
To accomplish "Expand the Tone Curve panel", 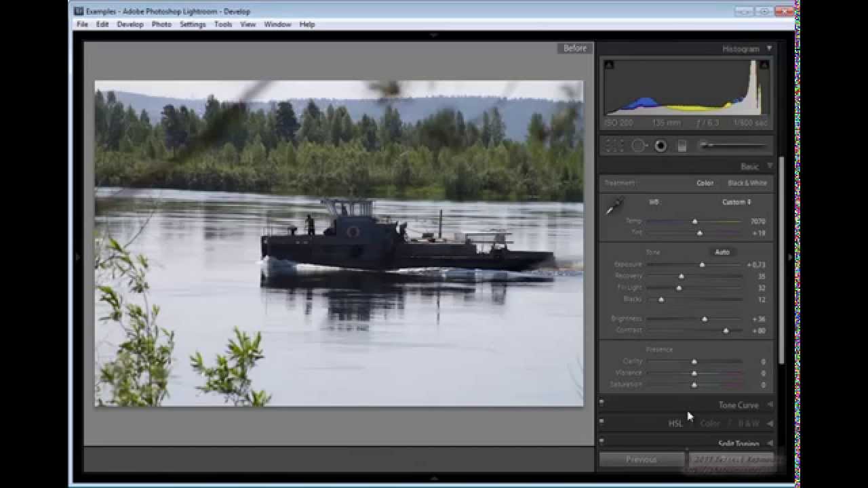I will (x=770, y=405).
